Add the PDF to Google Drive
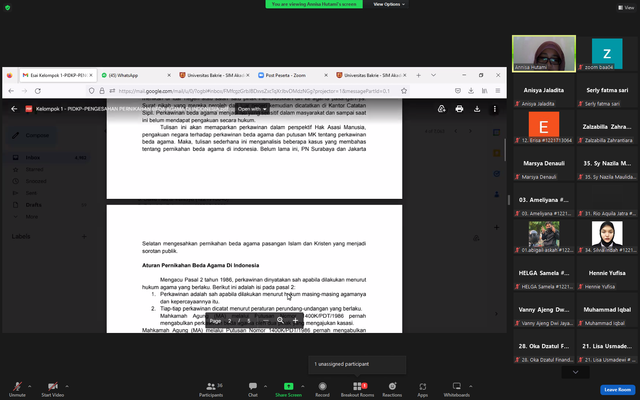The image size is (640, 400). click(x=441, y=109)
